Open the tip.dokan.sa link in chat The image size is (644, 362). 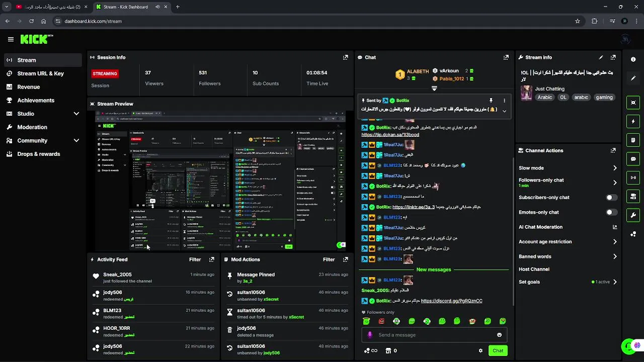390,135
